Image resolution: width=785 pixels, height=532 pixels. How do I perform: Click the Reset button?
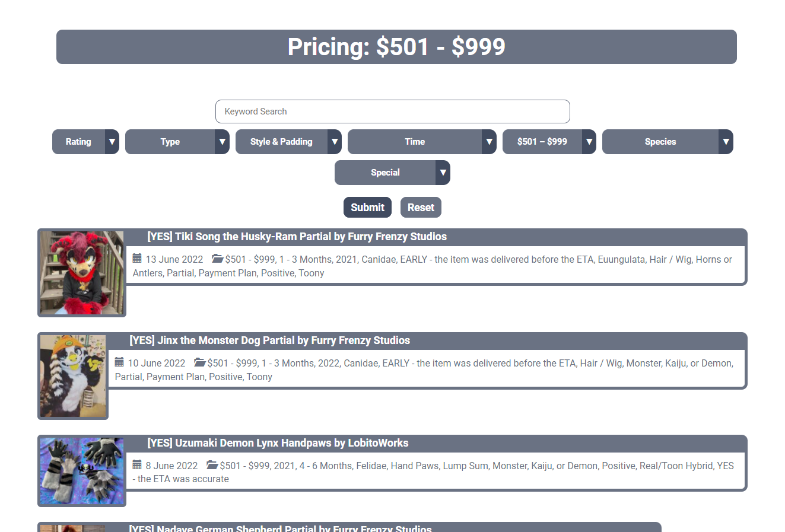coord(421,208)
